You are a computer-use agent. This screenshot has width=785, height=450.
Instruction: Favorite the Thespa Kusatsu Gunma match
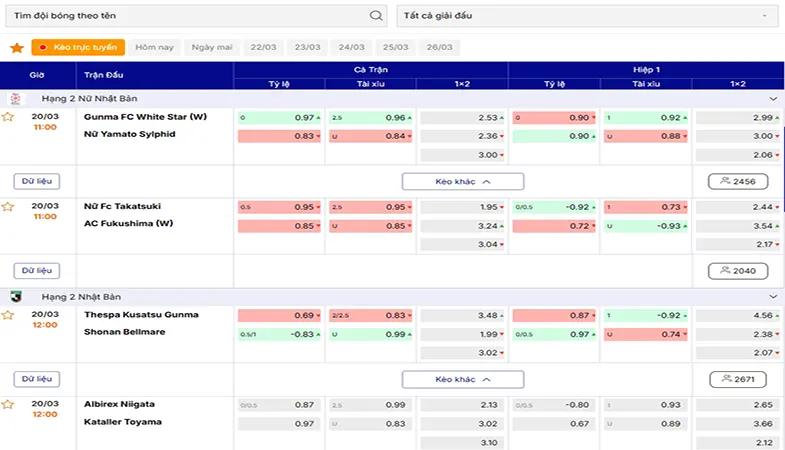(x=8, y=315)
